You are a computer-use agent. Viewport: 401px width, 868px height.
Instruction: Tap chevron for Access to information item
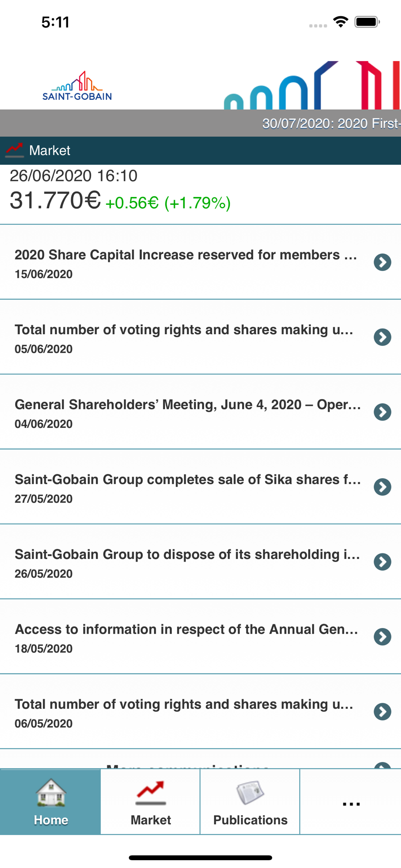382,637
